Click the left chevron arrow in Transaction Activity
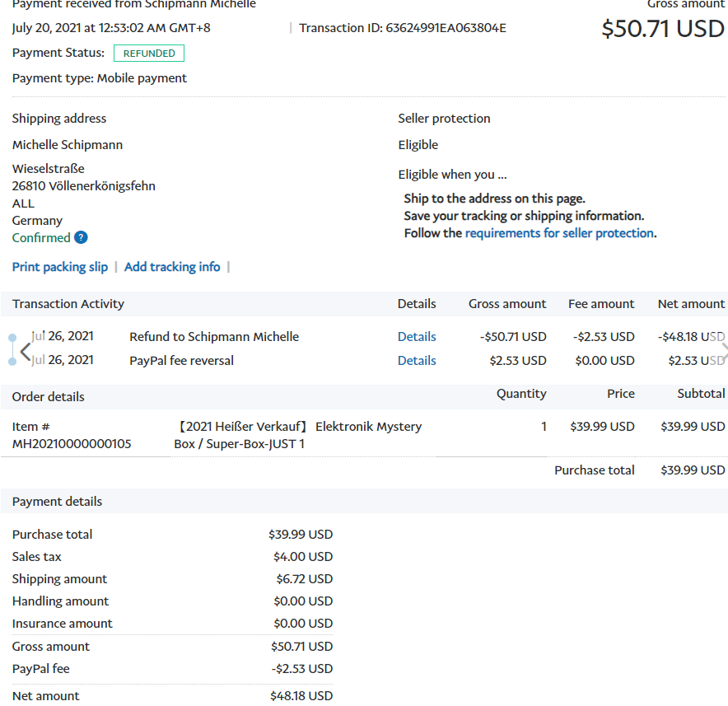The width and height of the screenshot is (728, 706). (25, 350)
